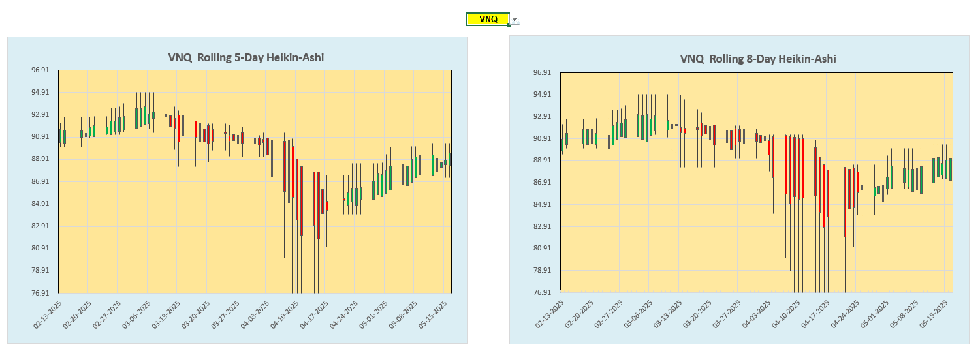Screen dimensions: 980x349
Task: Click 94.91 axis label on the 8-Day chart
Action: click(x=543, y=94)
